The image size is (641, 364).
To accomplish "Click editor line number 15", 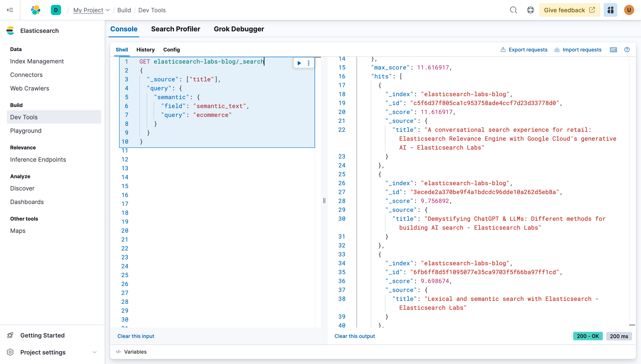I will [x=125, y=186].
